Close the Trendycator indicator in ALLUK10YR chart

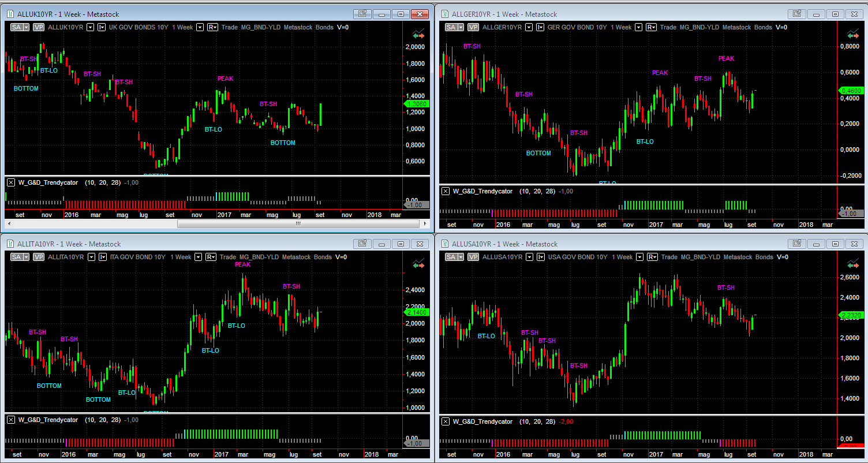(10, 182)
